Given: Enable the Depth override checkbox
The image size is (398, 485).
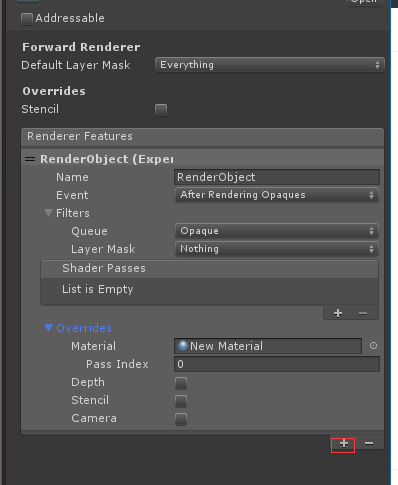Looking at the screenshot, I should pyautogui.click(x=181, y=383).
